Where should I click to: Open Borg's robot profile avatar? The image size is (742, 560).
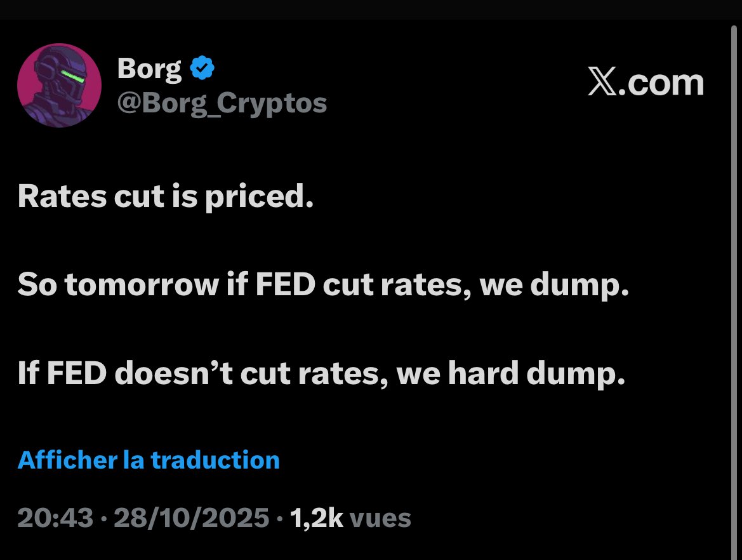pyautogui.click(x=59, y=86)
